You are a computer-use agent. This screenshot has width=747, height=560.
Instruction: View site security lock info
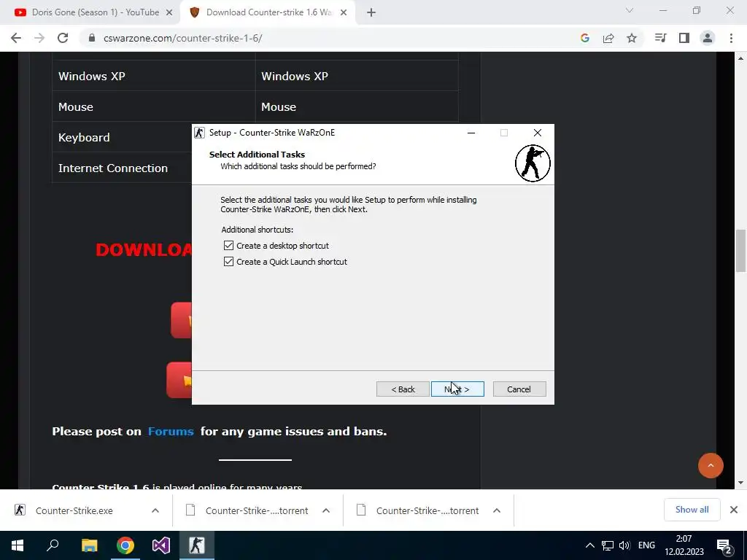[x=92, y=38]
